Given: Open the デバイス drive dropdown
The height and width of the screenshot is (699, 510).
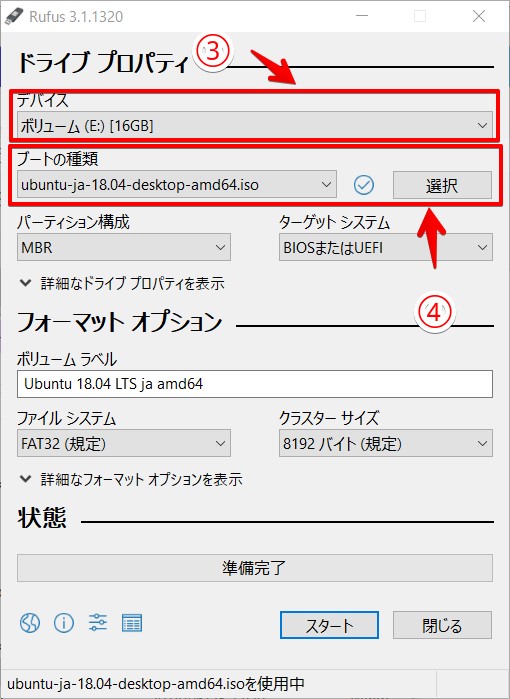Looking at the screenshot, I should (x=255, y=125).
